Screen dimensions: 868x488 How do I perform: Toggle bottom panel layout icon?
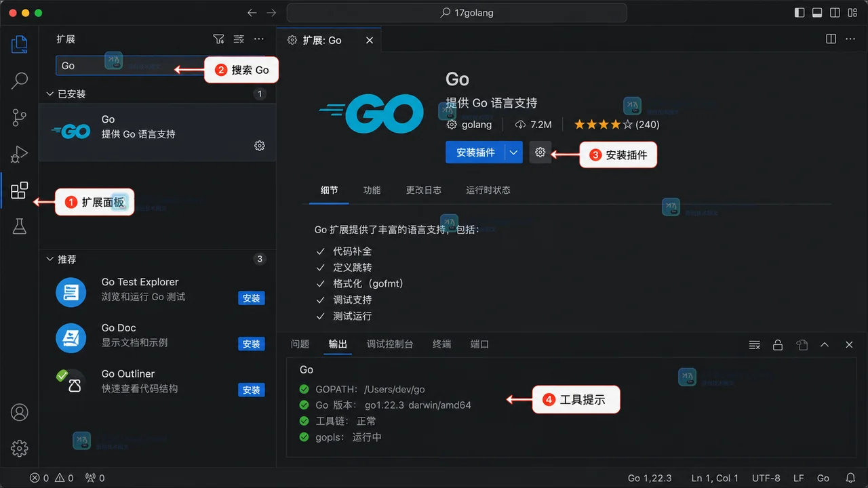point(817,13)
